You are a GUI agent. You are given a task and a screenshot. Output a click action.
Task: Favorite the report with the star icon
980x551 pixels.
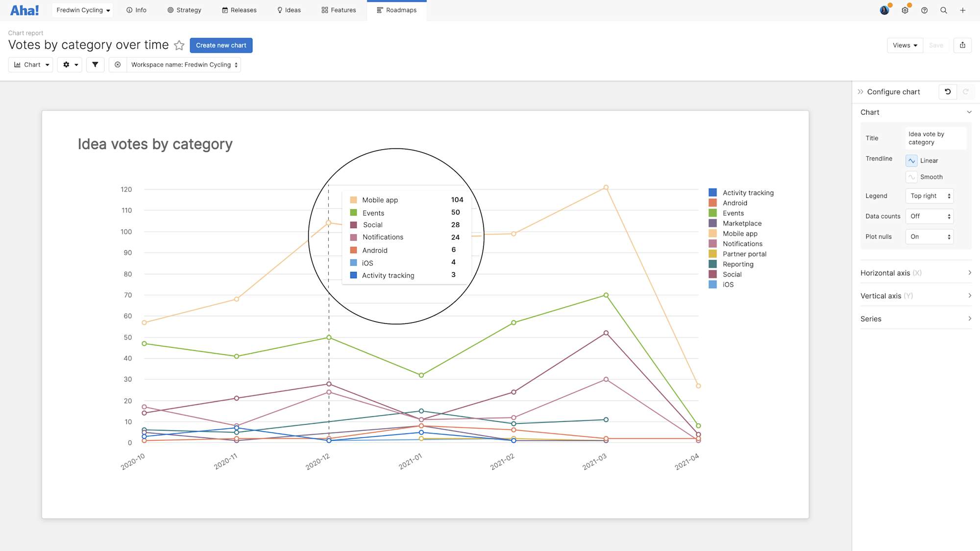pos(179,45)
